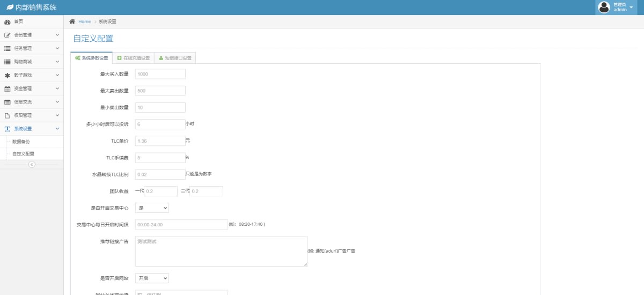644x295 pixels.
Task: Click the 网站关闭提示语 field
Action: 181,293
